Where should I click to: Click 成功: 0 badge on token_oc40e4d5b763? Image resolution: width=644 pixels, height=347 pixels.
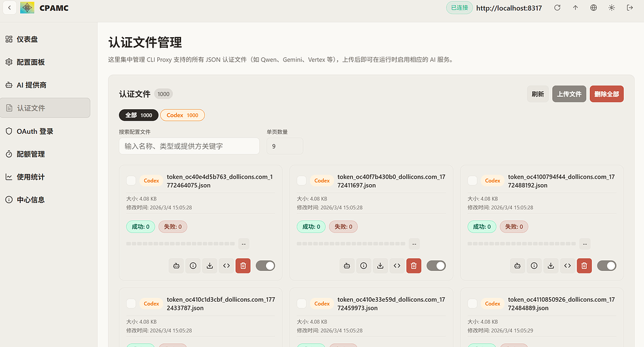(x=140, y=227)
